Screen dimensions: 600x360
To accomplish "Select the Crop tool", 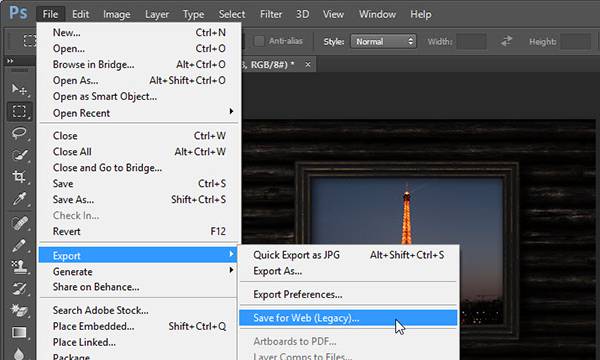I will click(x=19, y=177).
